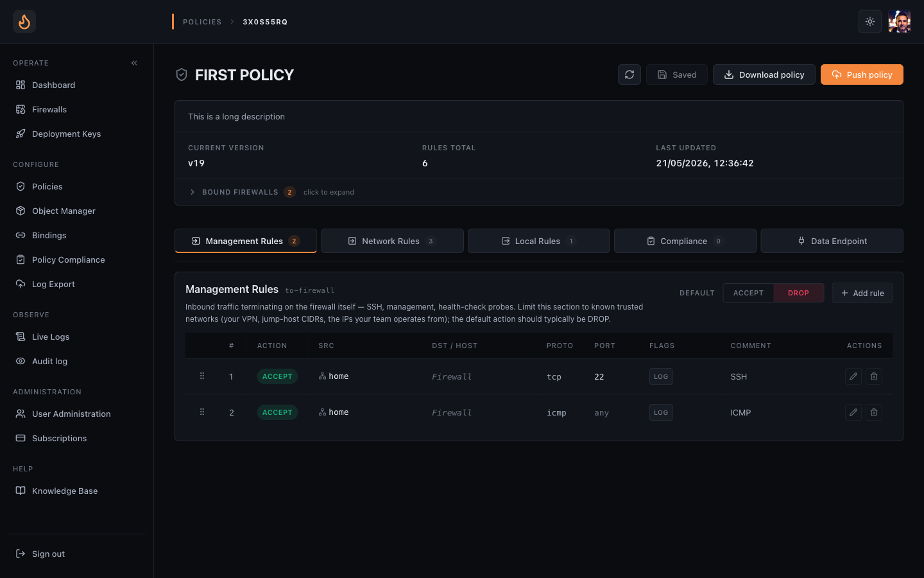View Live Logs
Image resolution: width=924 pixels, height=578 pixels.
click(76, 337)
